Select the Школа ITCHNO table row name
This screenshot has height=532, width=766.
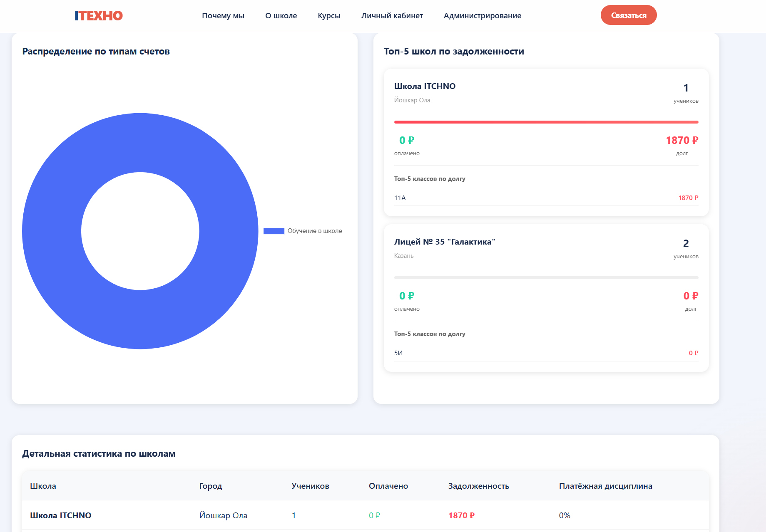click(61, 515)
